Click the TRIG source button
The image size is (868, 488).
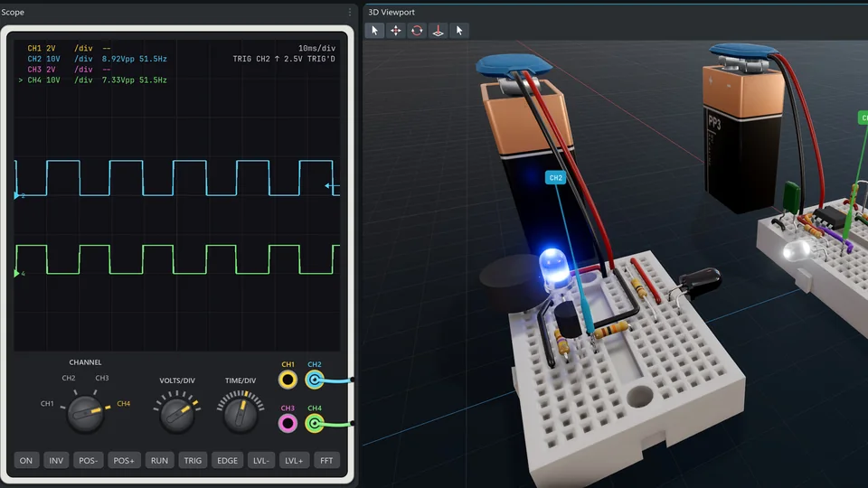[x=193, y=460]
